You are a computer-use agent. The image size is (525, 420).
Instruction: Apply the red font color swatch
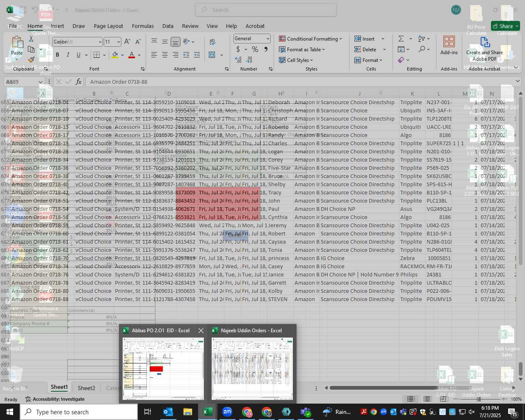coord(132,55)
